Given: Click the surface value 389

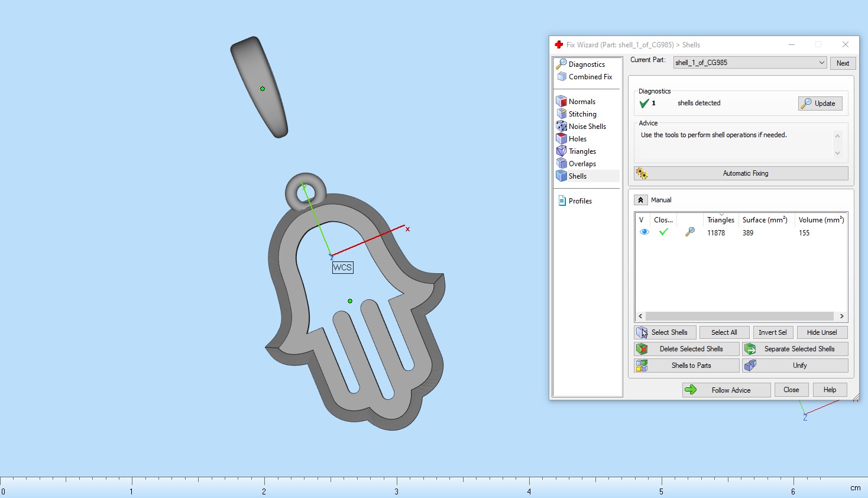Looking at the screenshot, I should point(748,233).
